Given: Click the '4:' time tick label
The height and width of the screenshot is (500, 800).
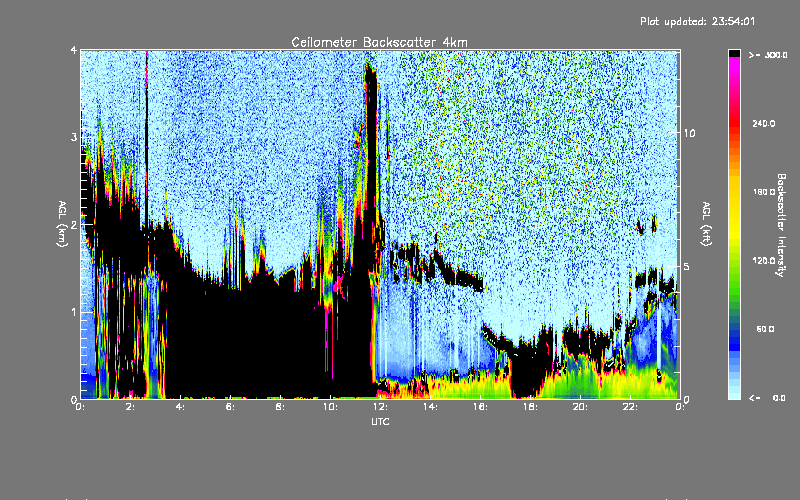Looking at the screenshot, I should (x=180, y=407).
